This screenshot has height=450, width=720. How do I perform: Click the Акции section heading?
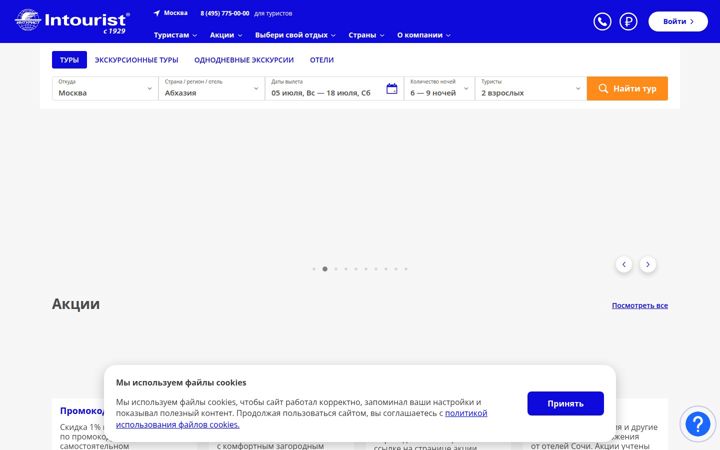[x=76, y=304]
